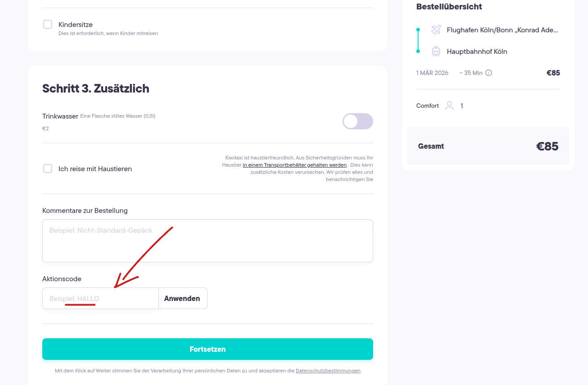The width and height of the screenshot is (588, 385).
Task: Click the Gesamt total row
Action: 431,146
